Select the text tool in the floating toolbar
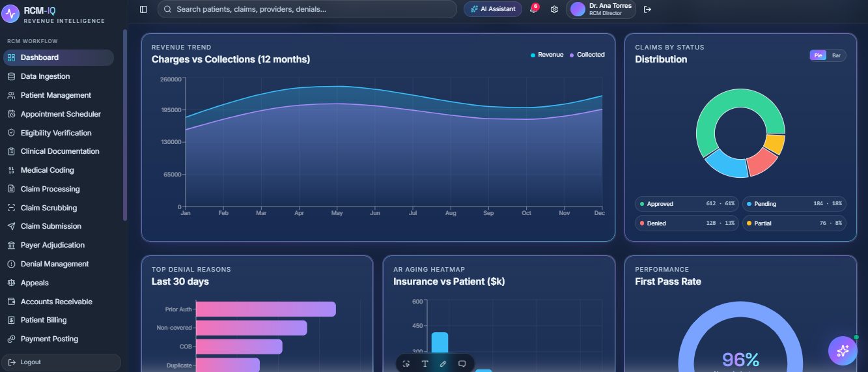Viewport: 868px width, 372px height. click(x=425, y=364)
